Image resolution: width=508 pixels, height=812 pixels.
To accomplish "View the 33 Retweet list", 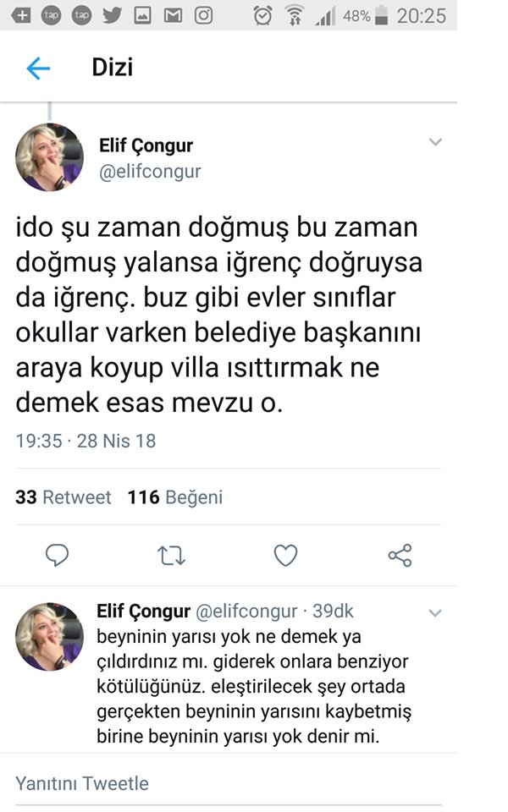I will pos(63,497).
